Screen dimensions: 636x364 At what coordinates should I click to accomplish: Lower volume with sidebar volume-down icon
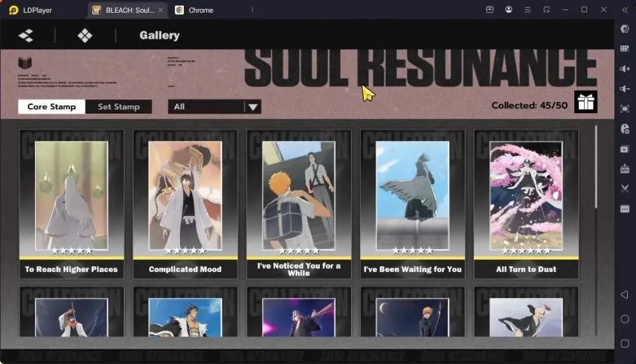[625, 88]
